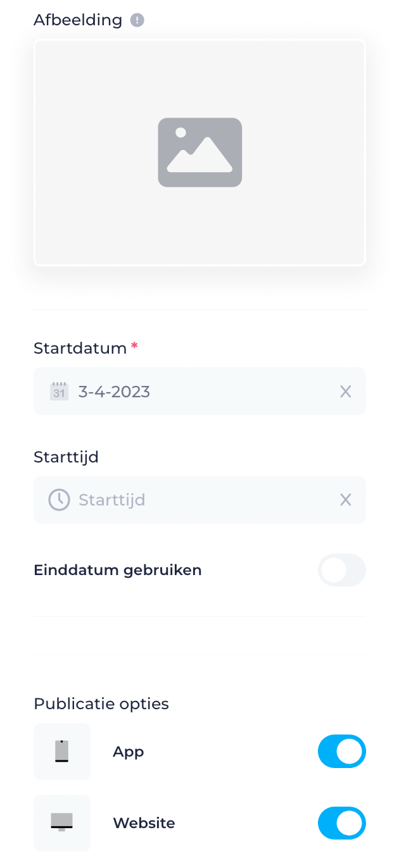The width and height of the screenshot is (399, 868).
Task: Click the clock icon in the Starttijd field
Action: [58, 500]
